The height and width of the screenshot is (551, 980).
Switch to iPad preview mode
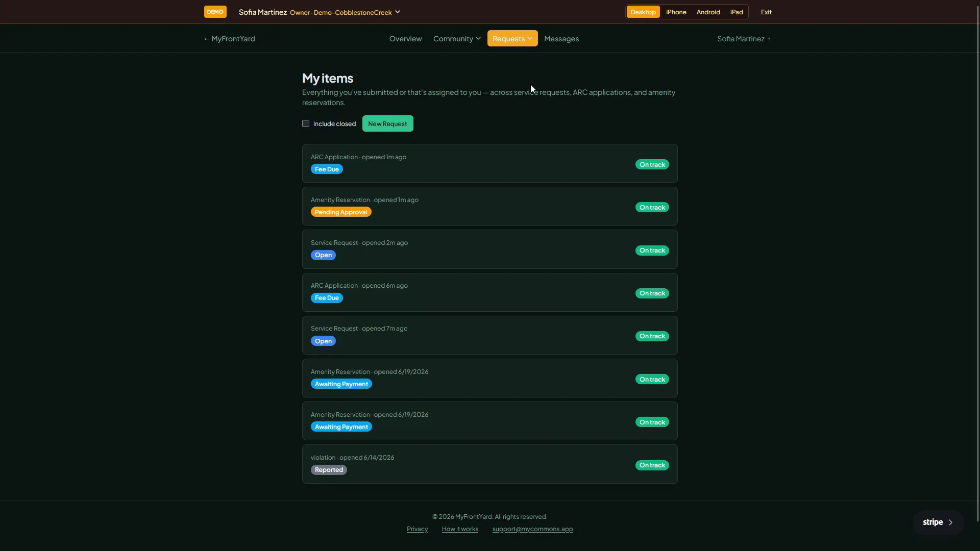pyautogui.click(x=736, y=12)
